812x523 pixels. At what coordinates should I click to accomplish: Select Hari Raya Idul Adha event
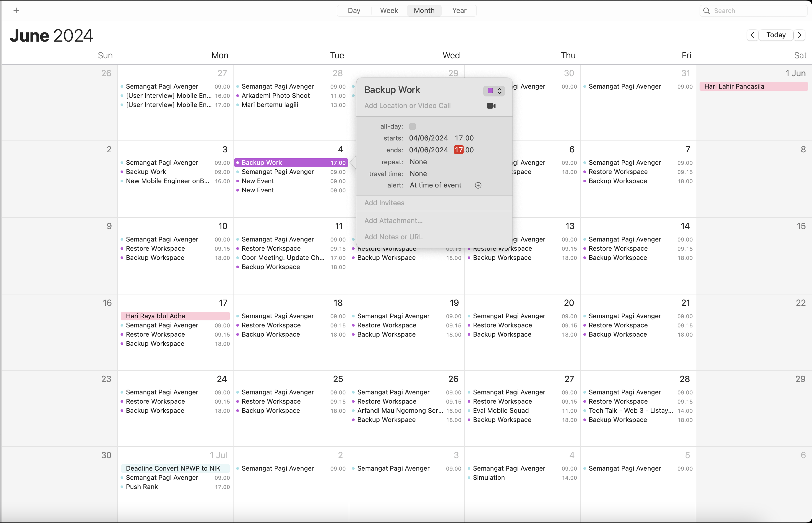(175, 316)
